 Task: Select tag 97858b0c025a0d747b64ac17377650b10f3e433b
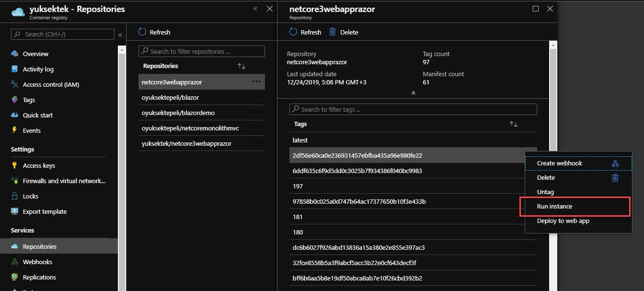click(x=407, y=201)
